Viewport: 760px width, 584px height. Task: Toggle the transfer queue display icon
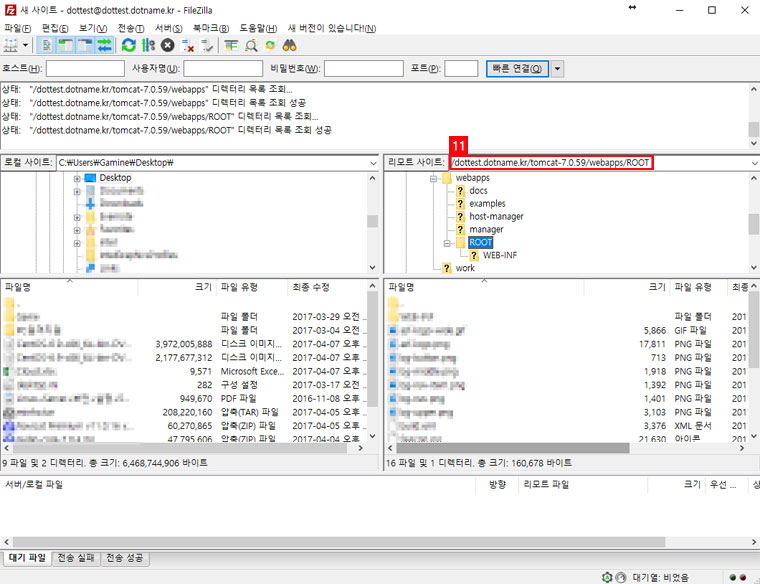[x=106, y=45]
